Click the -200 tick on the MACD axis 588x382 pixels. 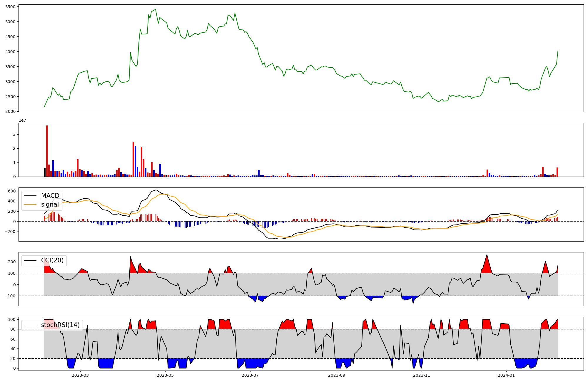point(10,232)
